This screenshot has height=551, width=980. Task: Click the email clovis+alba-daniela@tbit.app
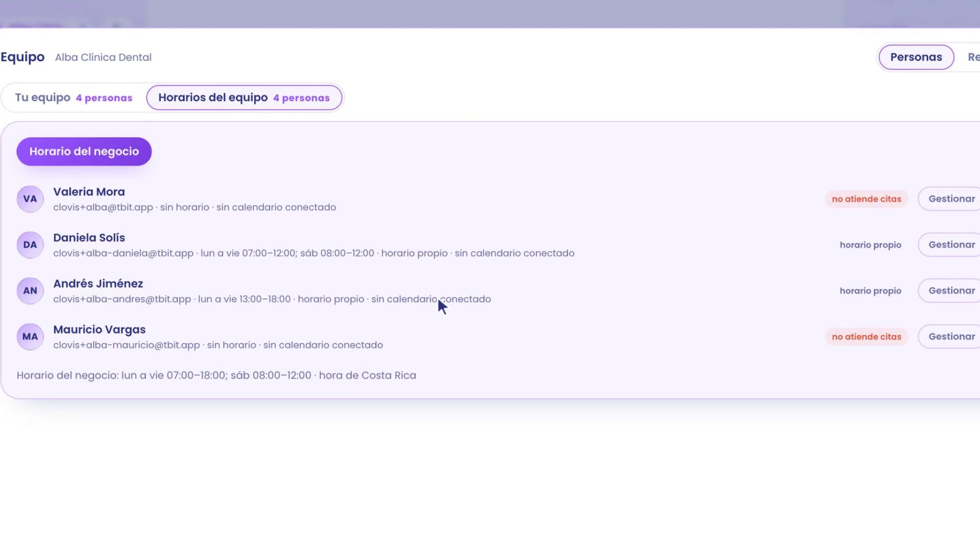(123, 253)
